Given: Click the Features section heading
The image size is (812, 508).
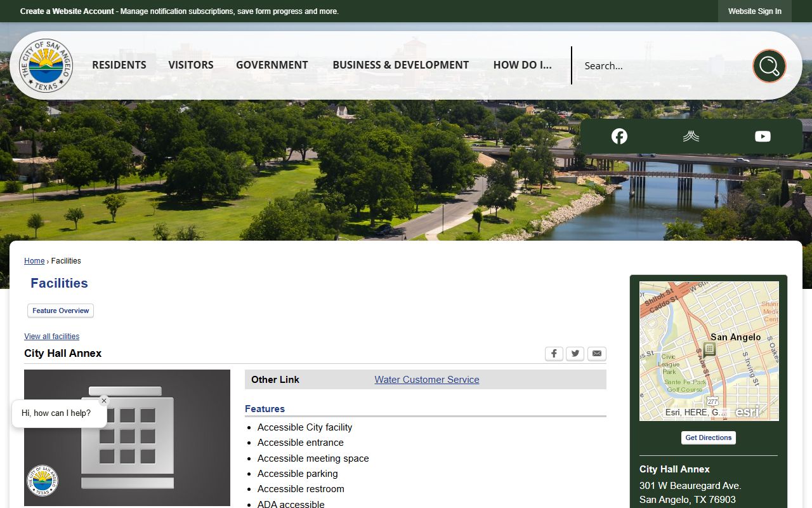Looking at the screenshot, I should 265,409.
